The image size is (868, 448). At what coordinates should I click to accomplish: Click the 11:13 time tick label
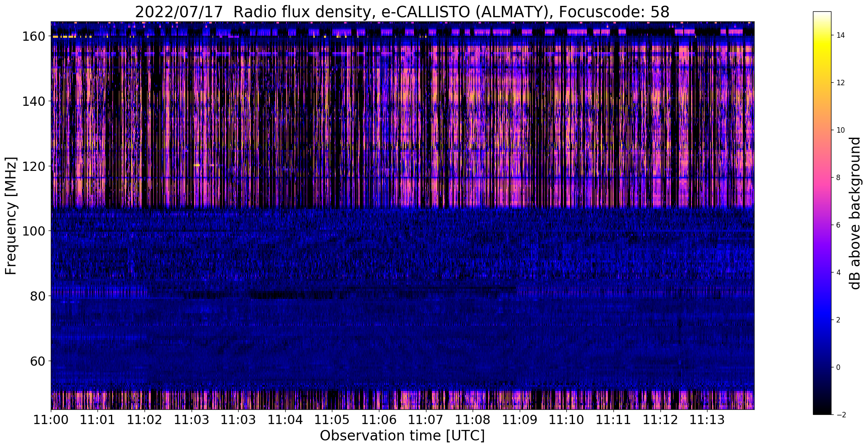pos(708,420)
